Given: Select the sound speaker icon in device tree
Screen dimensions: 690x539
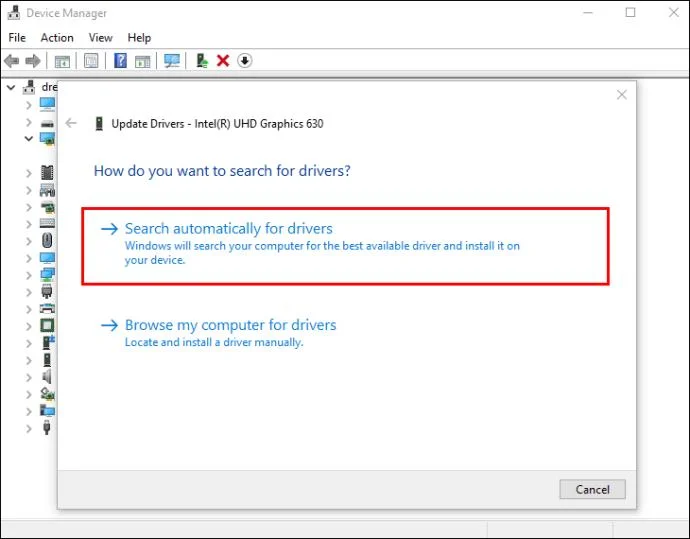Looking at the screenshot, I should 47,377.
